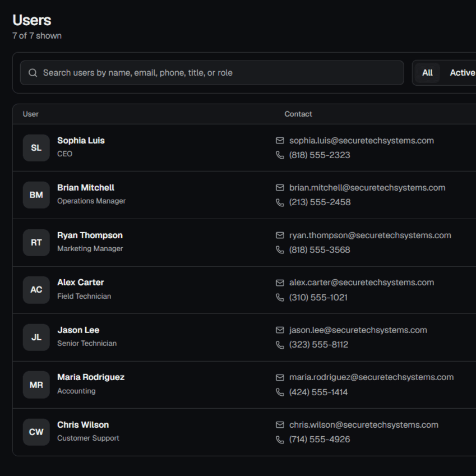The height and width of the screenshot is (476, 476).
Task: Click the mail icon beside alex.carter email
Action: pyautogui.click(x=280, y=283)
